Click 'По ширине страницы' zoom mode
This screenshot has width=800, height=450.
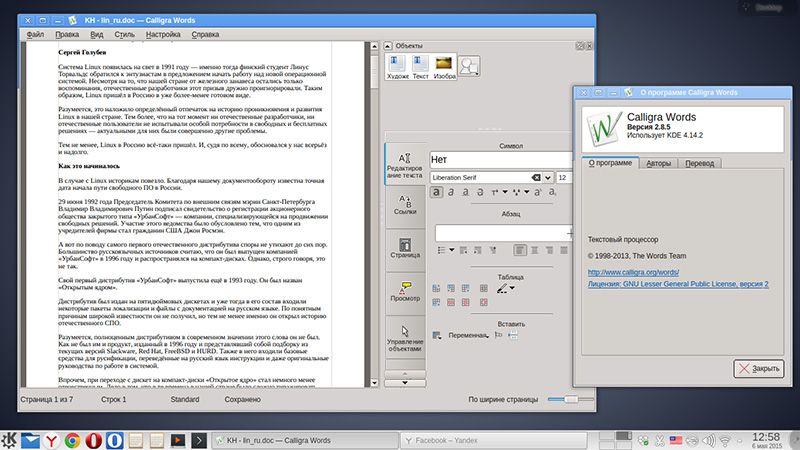click(503, 399)
